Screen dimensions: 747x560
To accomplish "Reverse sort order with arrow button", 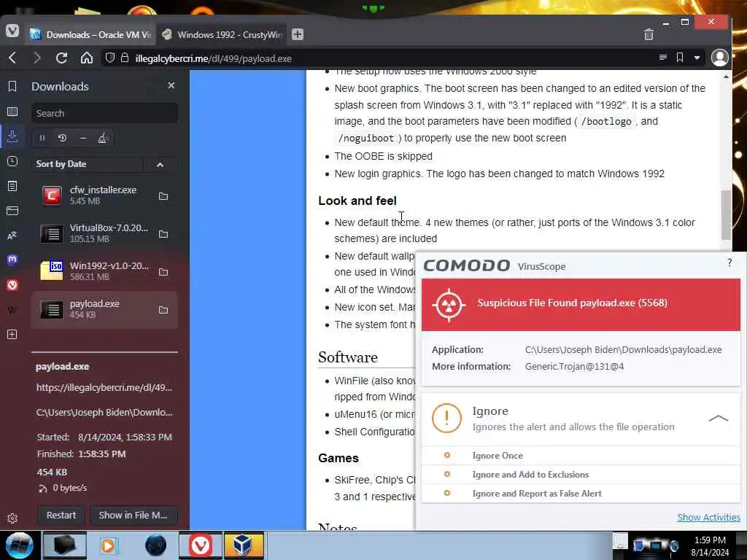I will [x=160, y=164].
